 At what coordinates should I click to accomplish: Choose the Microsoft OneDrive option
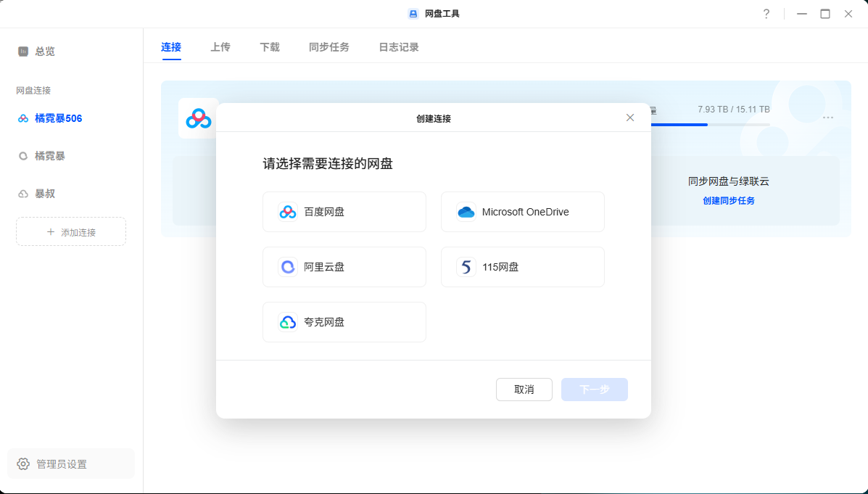coord(523,212)
